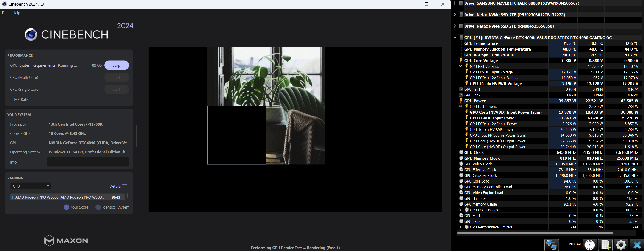Click the Info text input field
This screenshot has height=251, width=644.
pos(88,162)
